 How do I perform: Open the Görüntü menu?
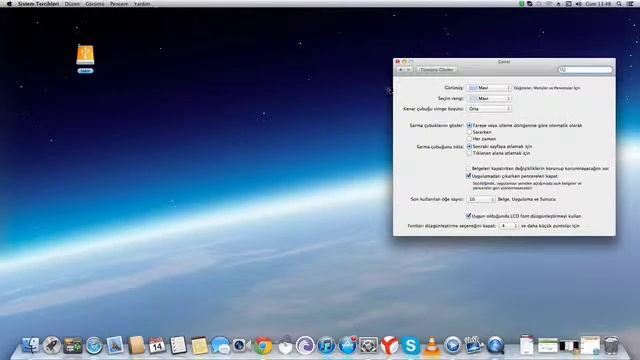(x=95, y=4)
